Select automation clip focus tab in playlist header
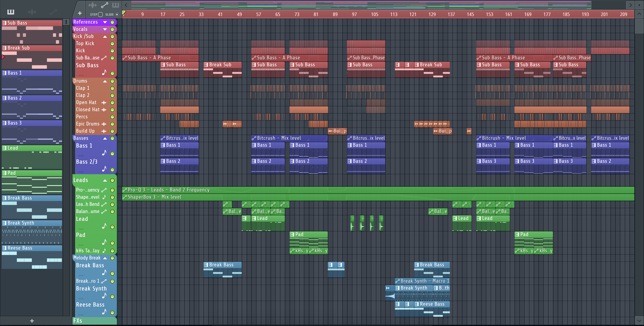The width and height of the screenshot is (644, 326). [x=104, y=5]
